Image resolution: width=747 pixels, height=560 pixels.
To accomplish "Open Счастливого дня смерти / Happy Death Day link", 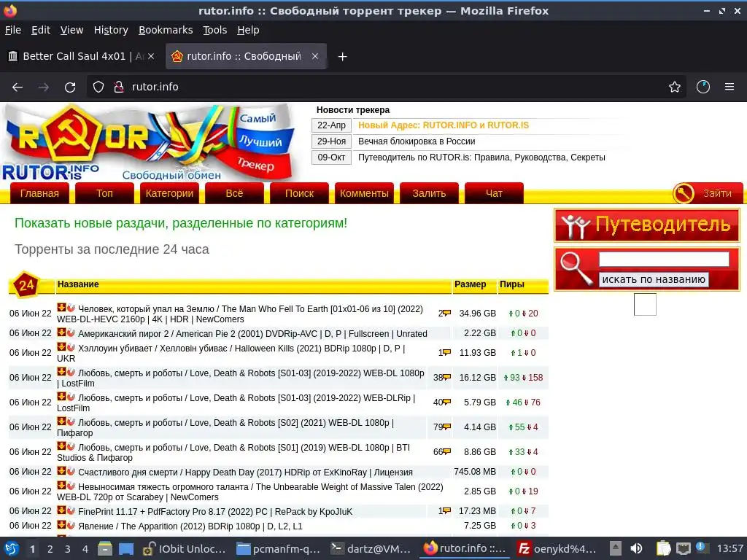I will click(x=245, y=472).
